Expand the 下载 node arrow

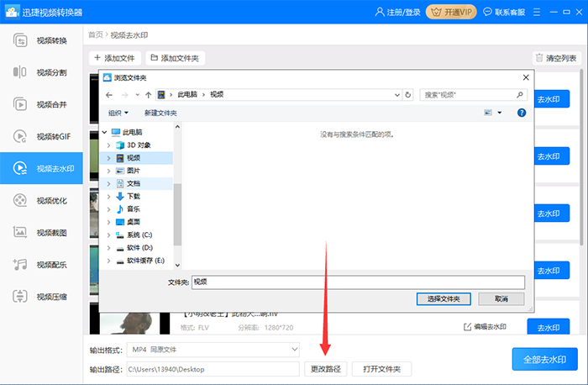108,197
